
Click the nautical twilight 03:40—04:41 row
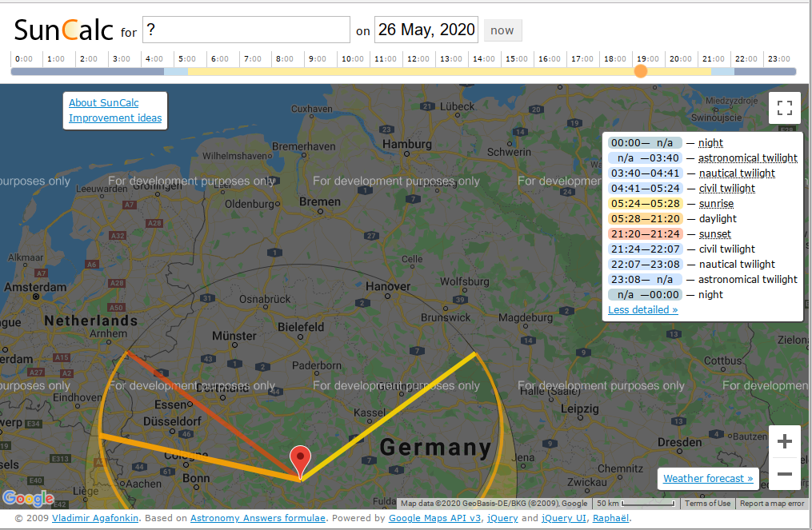coord(691,173)
